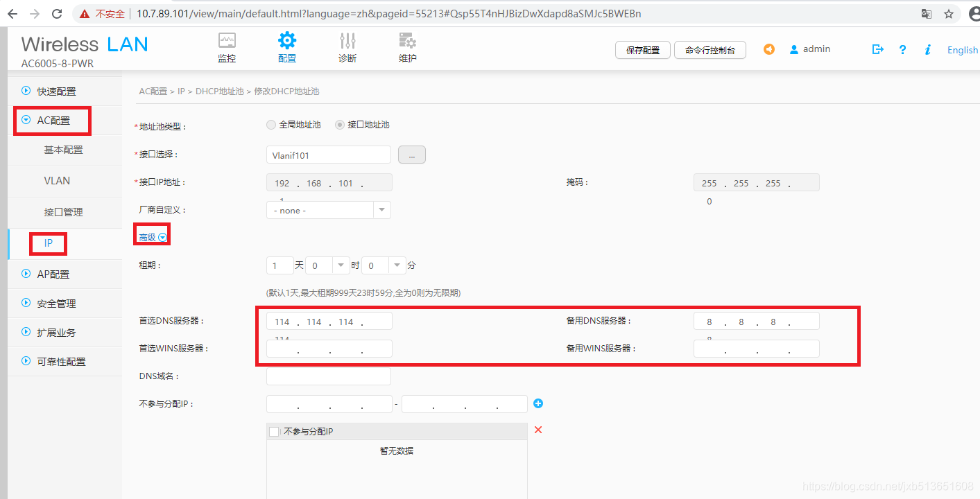Bookmark page with star icon

tap(949, 14)
